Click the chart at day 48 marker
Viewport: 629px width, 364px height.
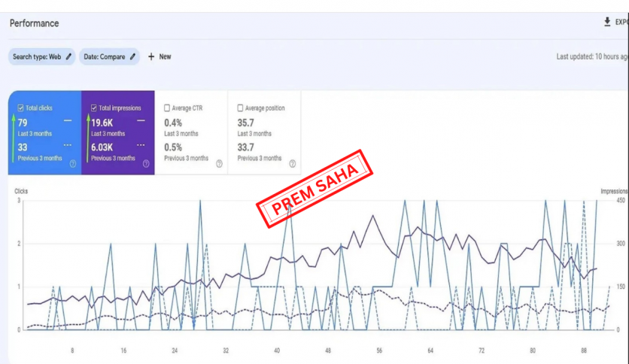coord(328,350)
